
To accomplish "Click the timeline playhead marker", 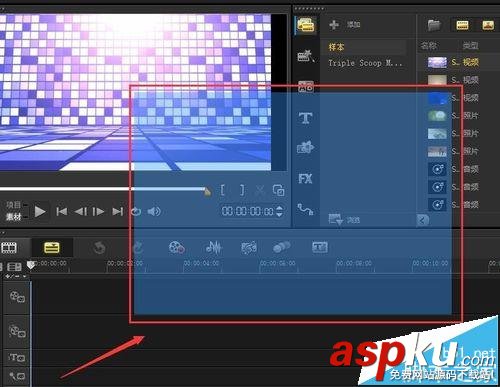I will [x=31, y=265].
